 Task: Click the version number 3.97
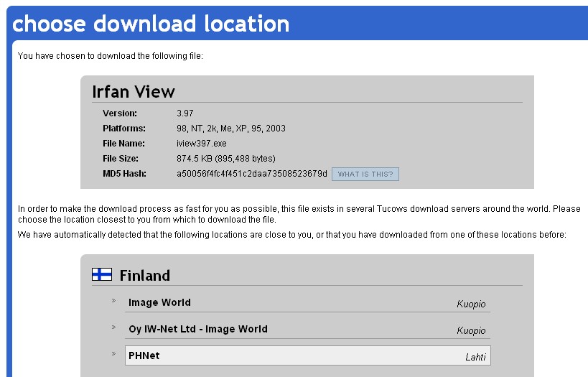185,113
